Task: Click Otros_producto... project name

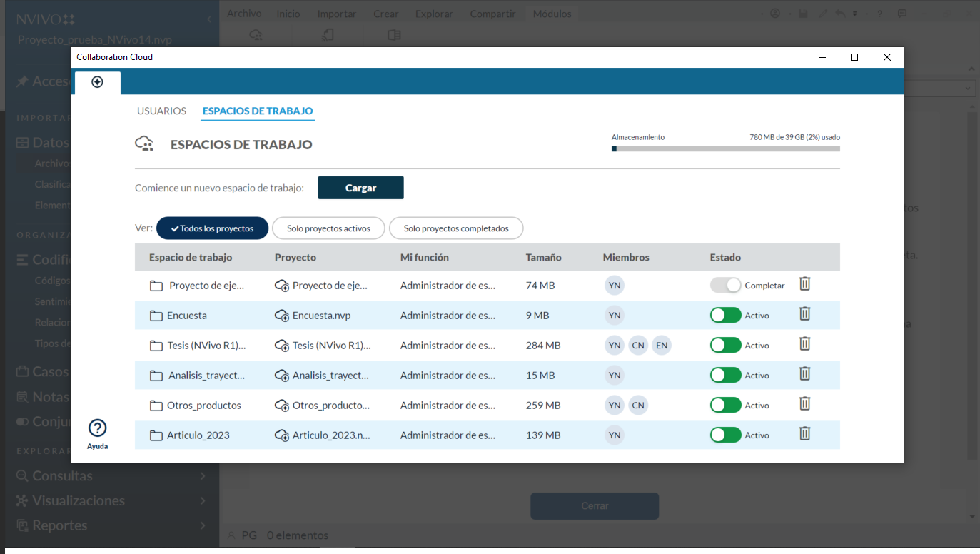Action: 331,406
